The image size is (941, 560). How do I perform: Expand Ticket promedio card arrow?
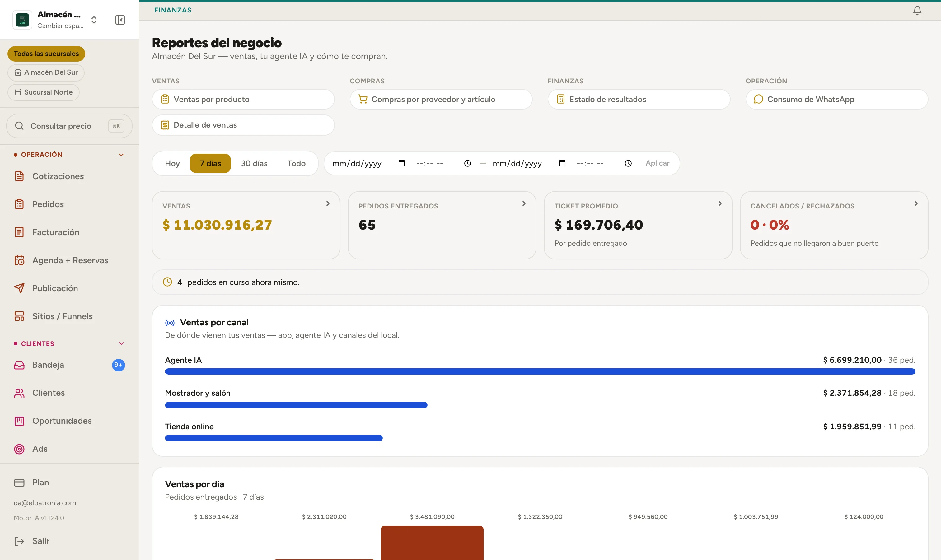tap(720, 203)
